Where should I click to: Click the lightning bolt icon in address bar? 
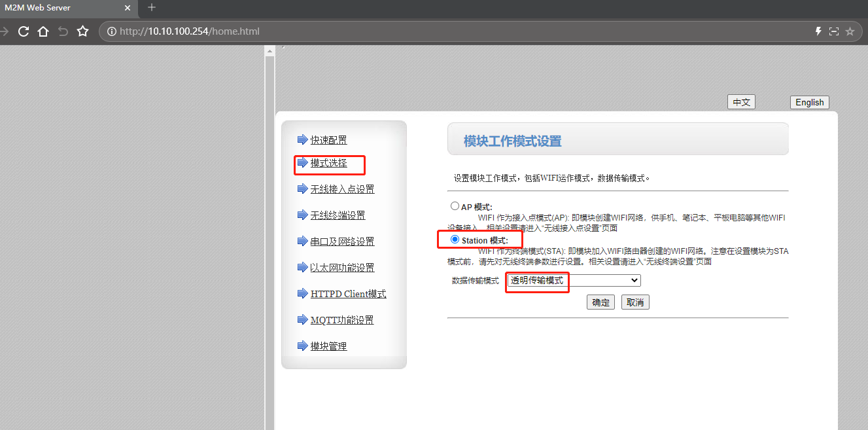pyautogui.click(x=818, y=31)
